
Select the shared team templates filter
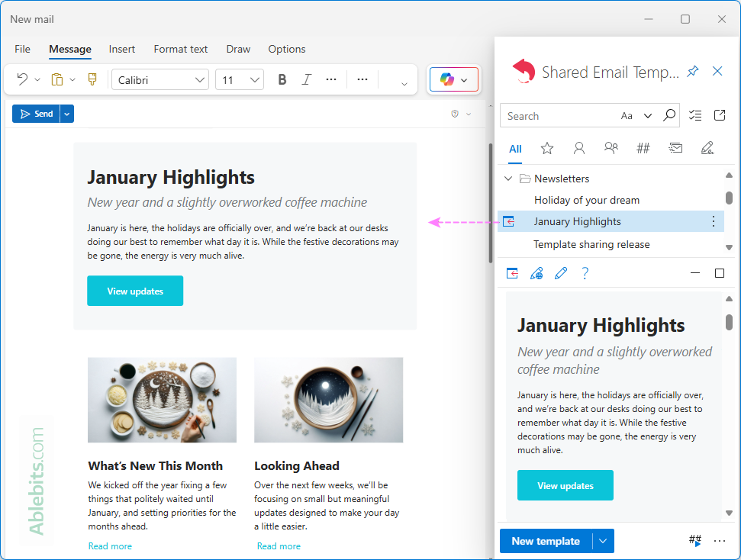coord(611,148)
